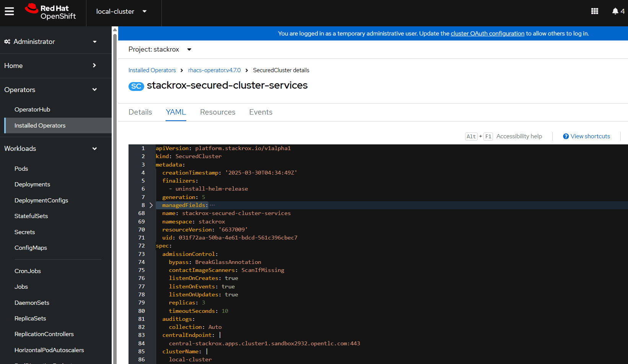The height and width of the screenshot is (364, 628).
Task: Open StatefulSets in sidebar
Action: point(31,216)
